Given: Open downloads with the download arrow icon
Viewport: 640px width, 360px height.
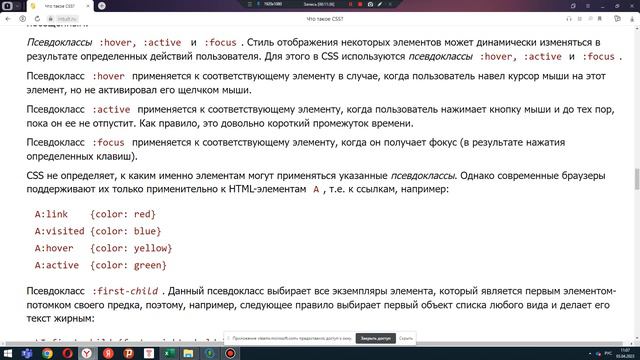Looking at the screenshot, I should 633,19.
